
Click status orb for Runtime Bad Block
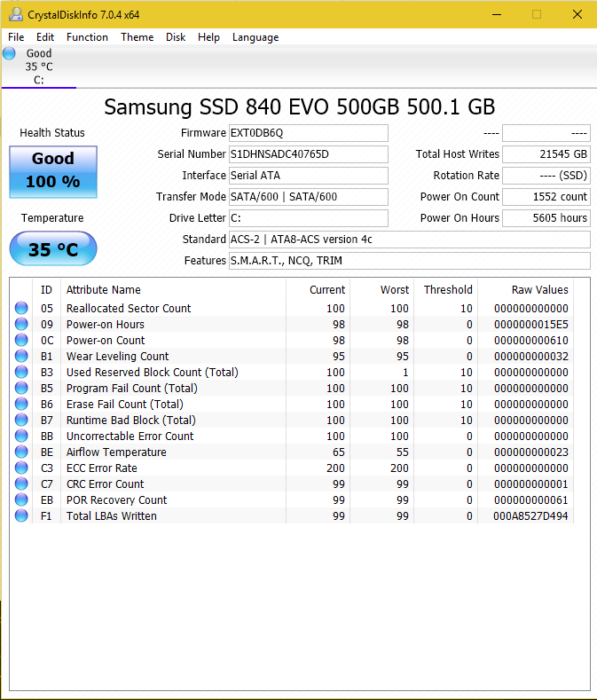(21, 420)
